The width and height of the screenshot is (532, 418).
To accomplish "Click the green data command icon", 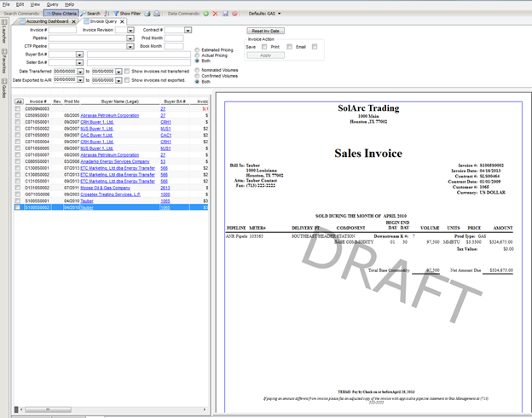I will click(x=206, y=14).
